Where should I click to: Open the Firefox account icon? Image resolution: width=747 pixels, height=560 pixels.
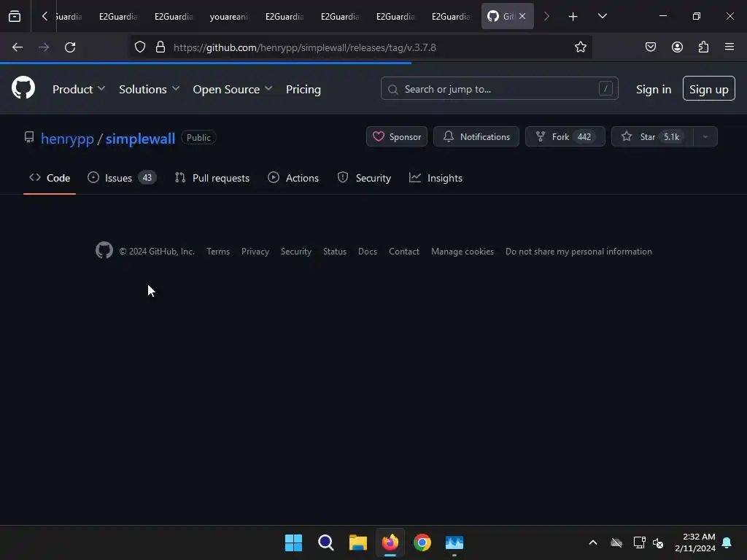pyautogui.click(x=677, y=47)
